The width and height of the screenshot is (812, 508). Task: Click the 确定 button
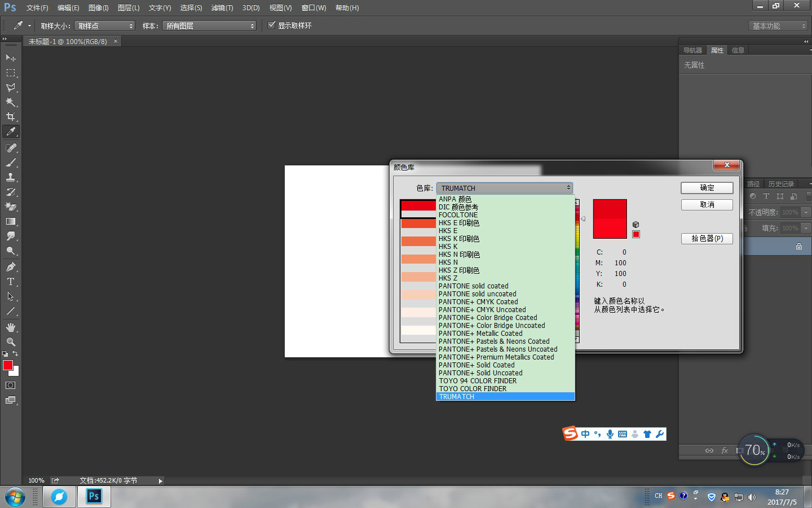707,188
